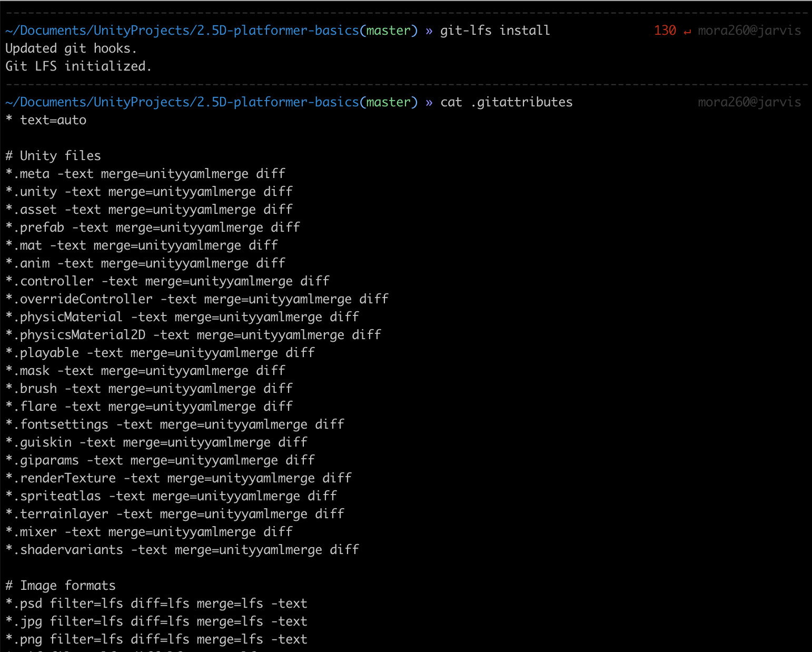
Task: Click the *.shadervariants attribute line
Action: pyautogui.click(x=182, y=550)
